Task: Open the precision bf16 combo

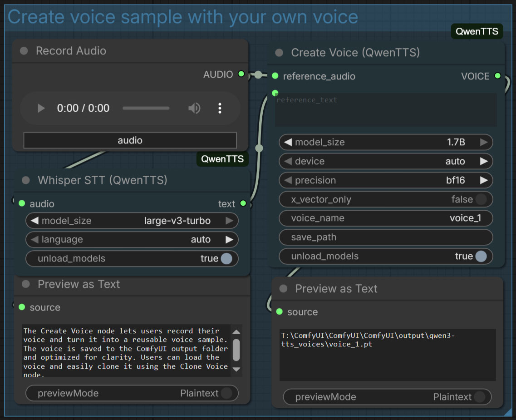Action: click(x=386, y=180)
